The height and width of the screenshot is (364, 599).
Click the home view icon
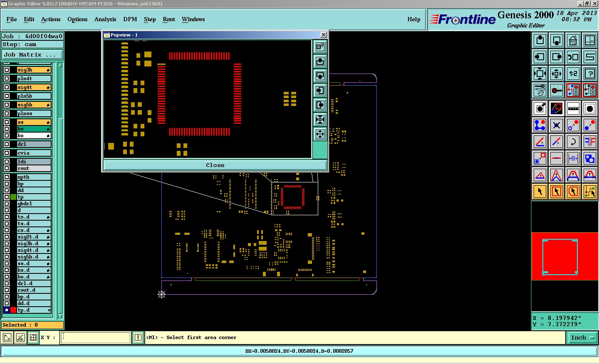573,40
